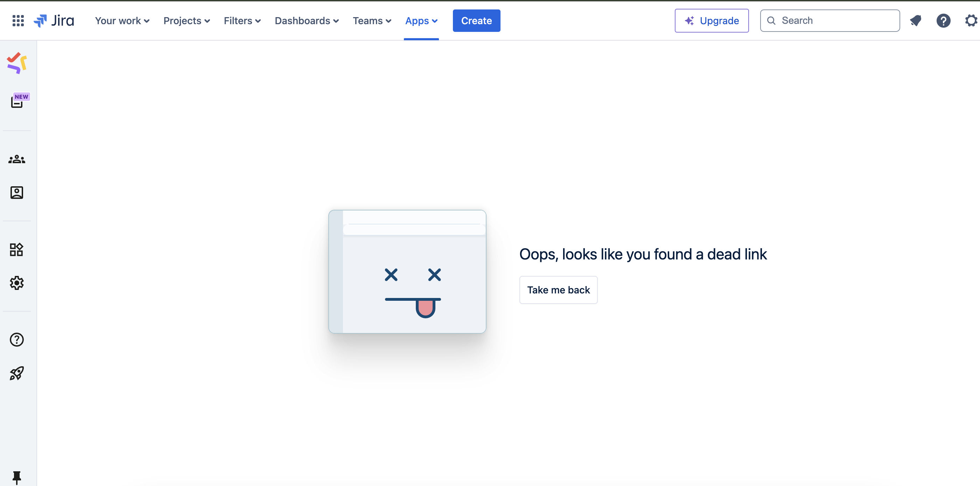
Task: Open the Your work menu
Action: pyautogui.click(x=122, y=21)
